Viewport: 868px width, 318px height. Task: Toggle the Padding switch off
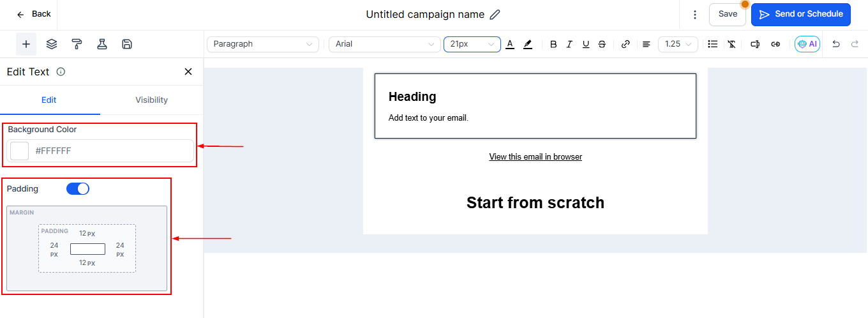click(x=78, y=189)
